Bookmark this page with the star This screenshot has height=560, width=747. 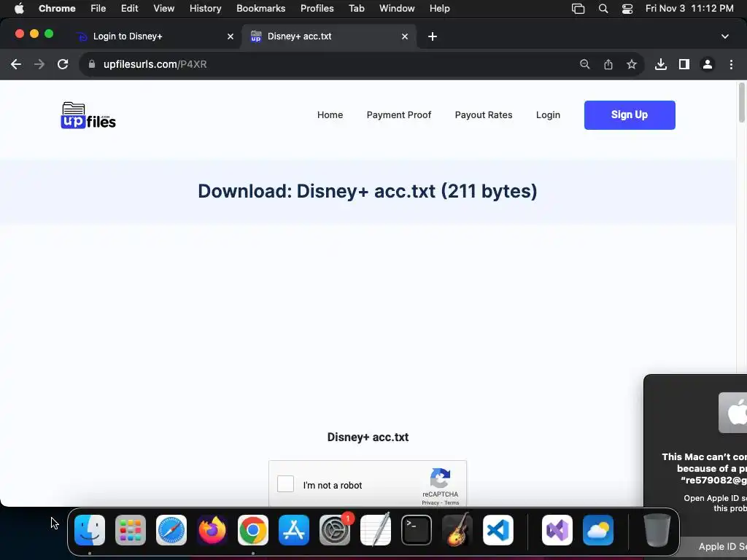(x=632, y=64)
